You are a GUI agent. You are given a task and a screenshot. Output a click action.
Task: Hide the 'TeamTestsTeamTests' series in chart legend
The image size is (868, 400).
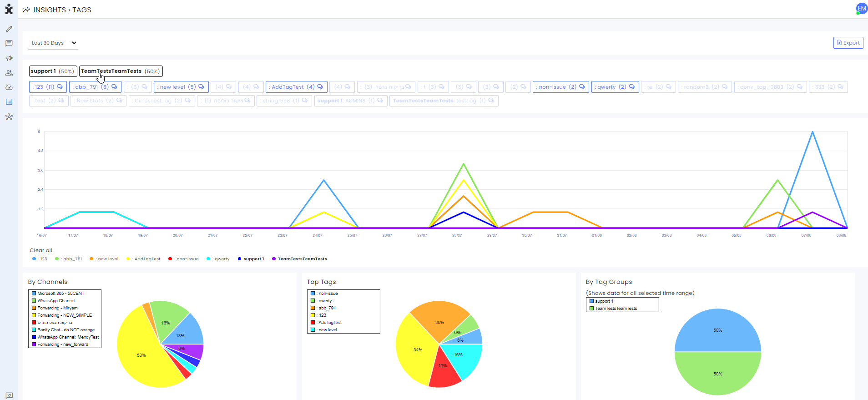click(x=299, y=259)
